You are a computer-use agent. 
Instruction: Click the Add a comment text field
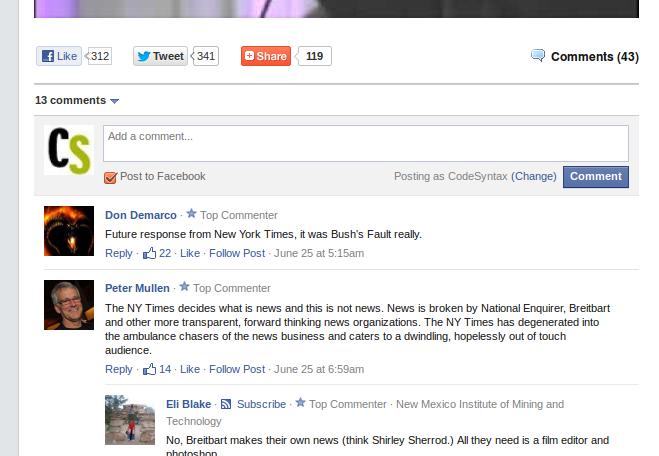[365, 142]
